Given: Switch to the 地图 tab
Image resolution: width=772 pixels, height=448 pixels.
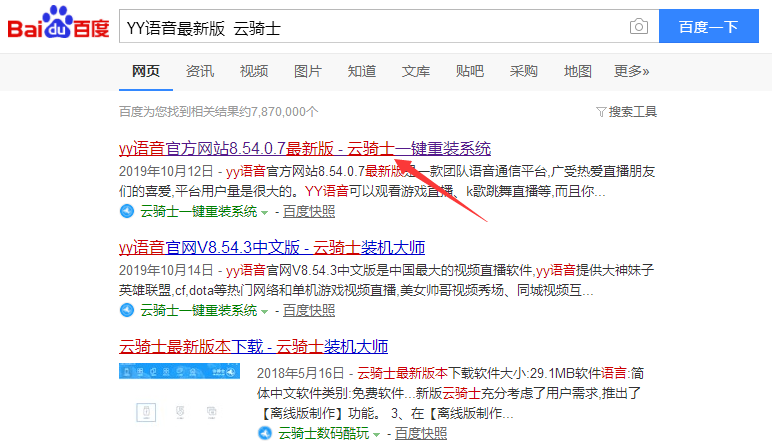Looking at the screenshot, I should 578,71.
